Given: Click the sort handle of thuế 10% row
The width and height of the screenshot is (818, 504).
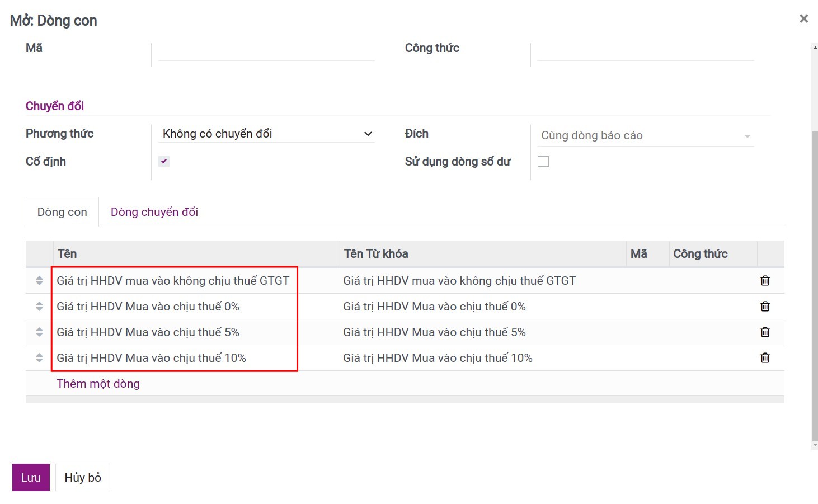Looking at the screenshot, I should click(x=39, y=358).
